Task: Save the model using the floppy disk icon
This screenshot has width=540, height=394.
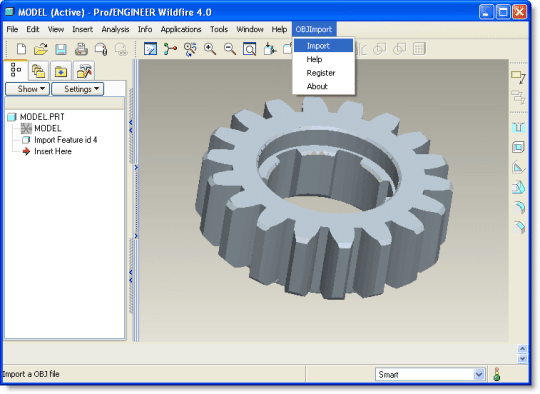Action: [x=61, y=49]
